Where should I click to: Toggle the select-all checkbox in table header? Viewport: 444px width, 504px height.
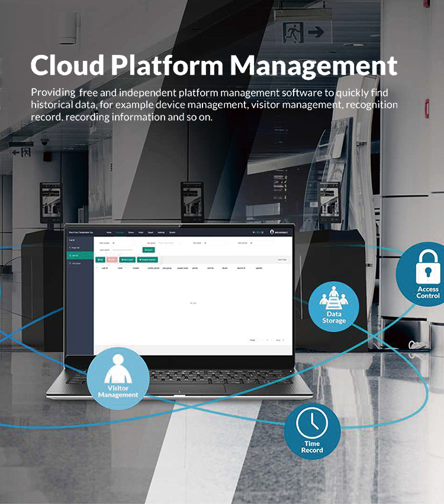tap(98, 268)
